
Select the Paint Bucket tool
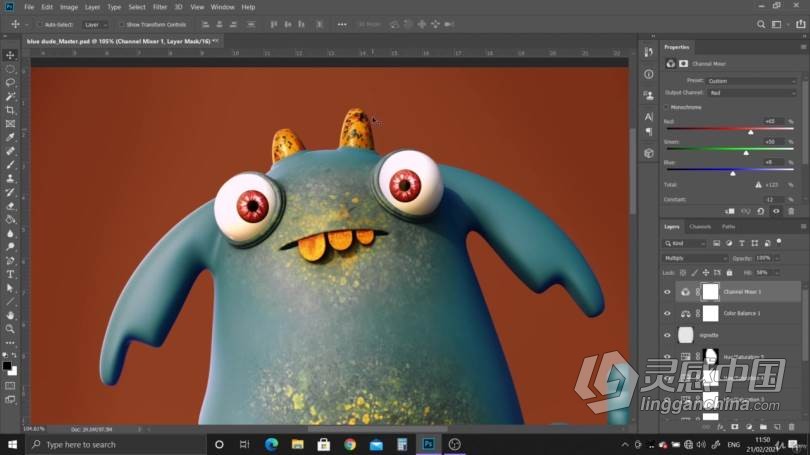(10, 219)
